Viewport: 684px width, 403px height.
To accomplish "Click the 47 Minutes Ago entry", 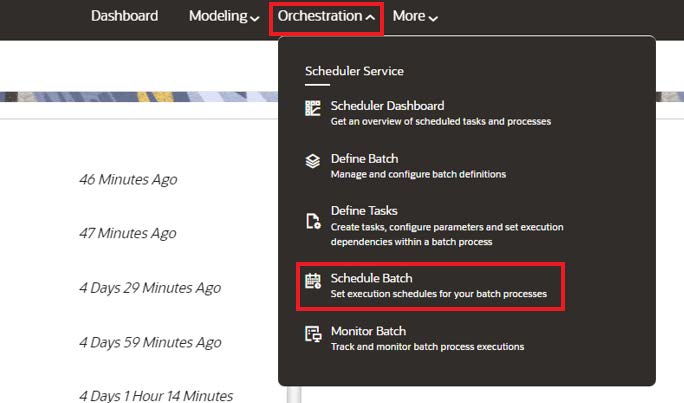I will (x=128, y=233).
